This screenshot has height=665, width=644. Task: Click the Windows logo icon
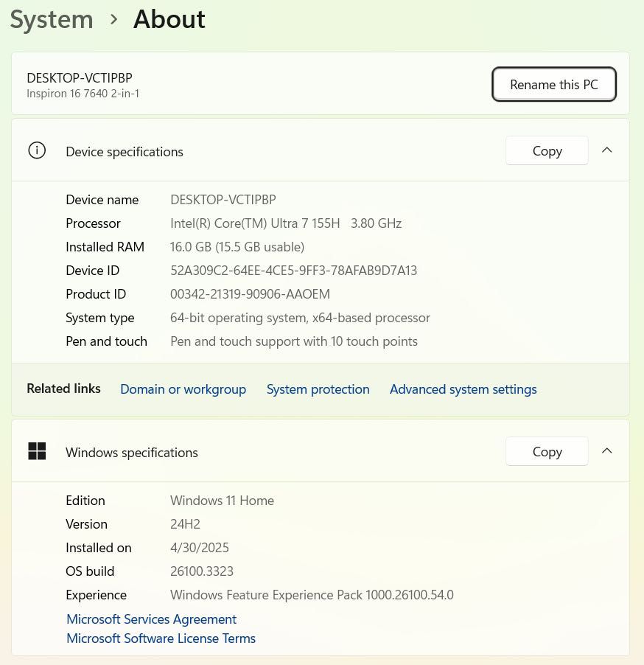point(37,451)
